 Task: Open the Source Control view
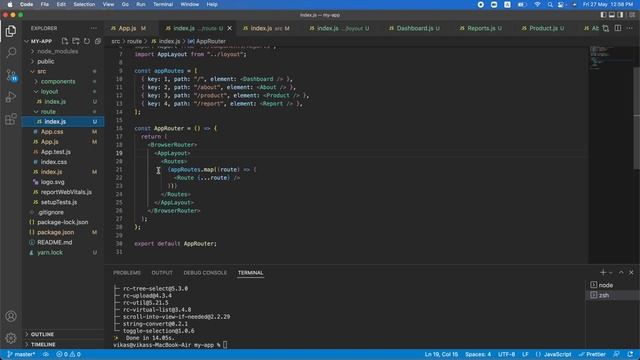pyautogui.click(x=11, y=75)
